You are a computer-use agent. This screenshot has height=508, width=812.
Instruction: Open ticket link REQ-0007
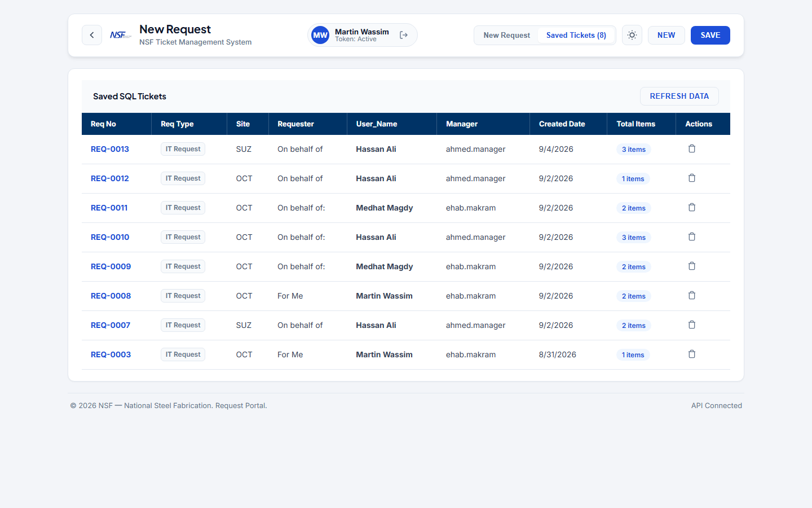(x=111, y=325)
